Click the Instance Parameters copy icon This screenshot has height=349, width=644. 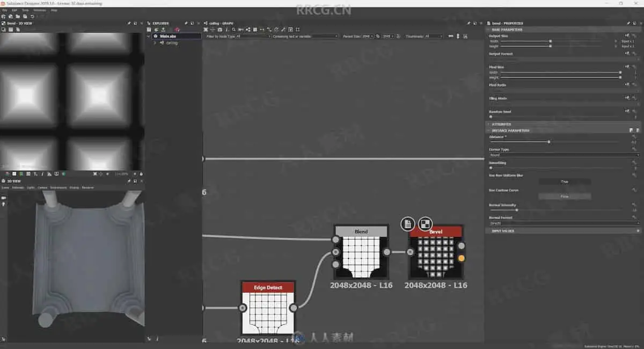coord(632,130)
